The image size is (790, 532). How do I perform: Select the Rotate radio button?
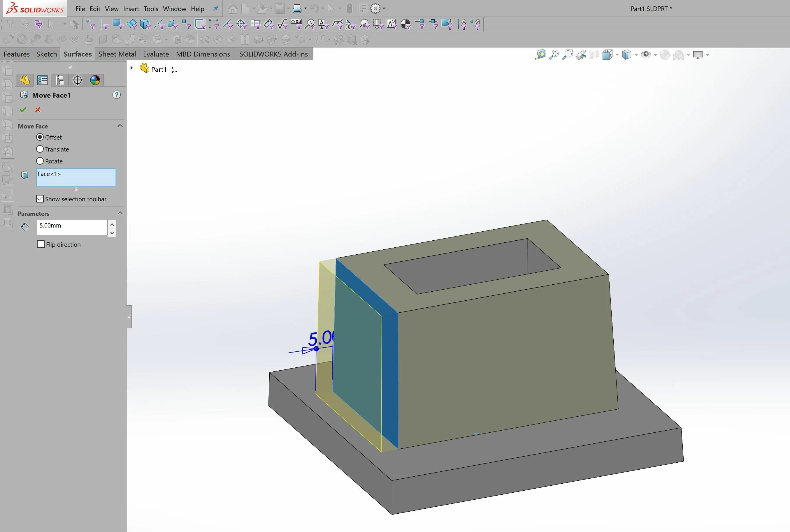point(40,161)
